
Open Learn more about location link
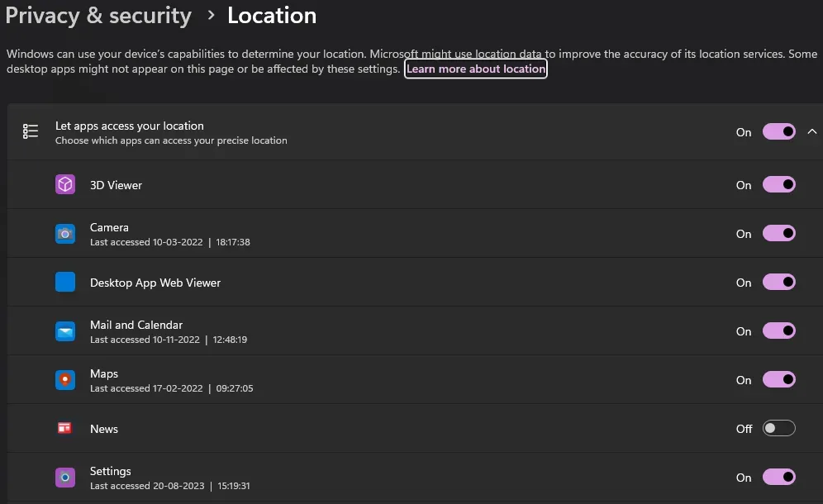pos(475,69)
